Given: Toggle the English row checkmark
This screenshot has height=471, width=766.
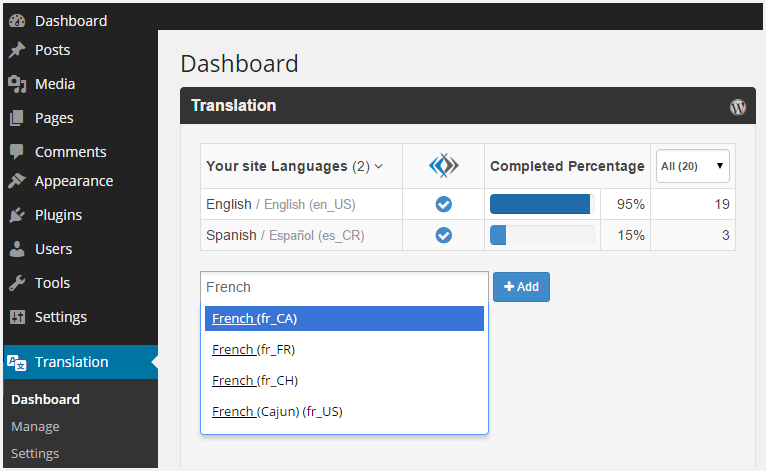Looking at the screenshot, I should 444,204.
